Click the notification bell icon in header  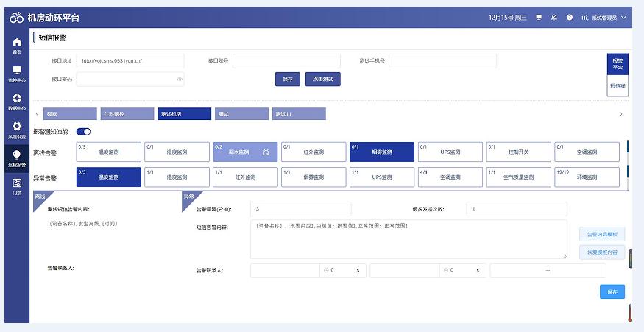(554, 17)
